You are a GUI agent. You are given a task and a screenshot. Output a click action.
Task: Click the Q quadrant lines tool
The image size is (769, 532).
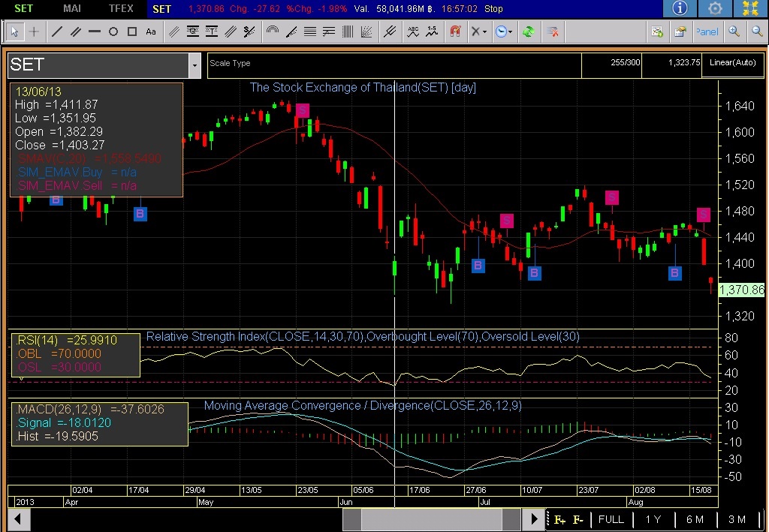(193, 32)
